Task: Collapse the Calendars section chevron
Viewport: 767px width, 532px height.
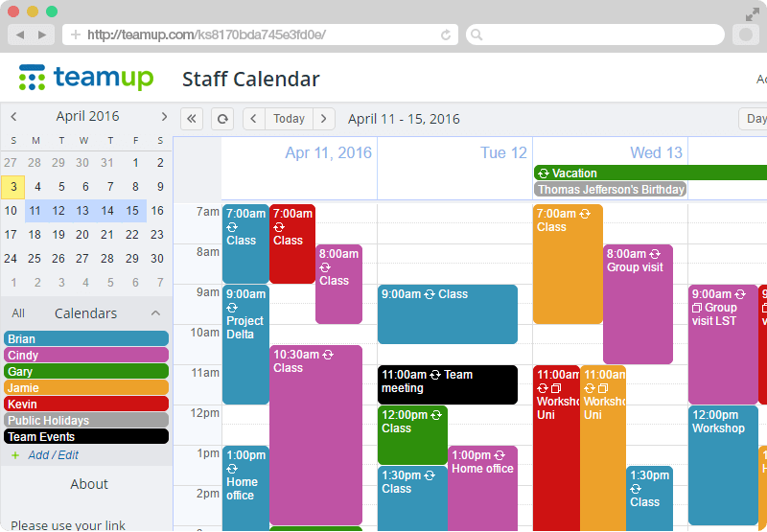Action: 155,312
